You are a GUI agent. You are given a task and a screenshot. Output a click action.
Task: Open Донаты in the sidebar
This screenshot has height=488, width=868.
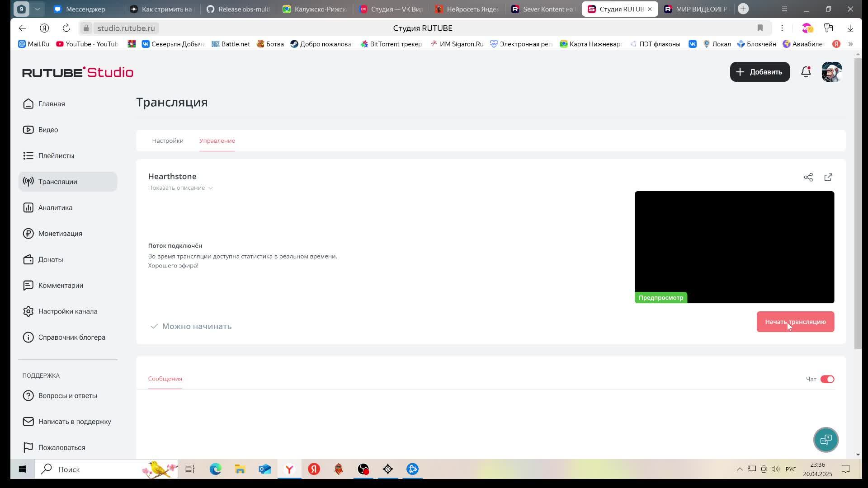tap(50, 259)
